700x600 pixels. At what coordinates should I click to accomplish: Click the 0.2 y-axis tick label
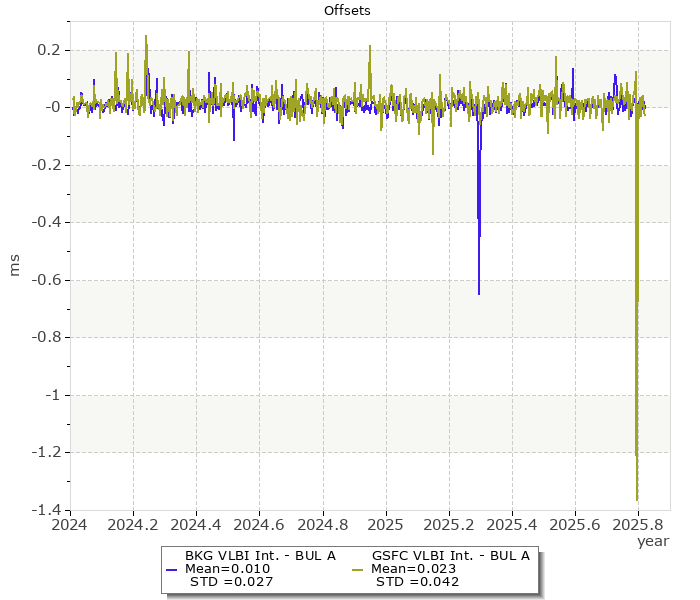pyautogui.click(x=50, y=50)
